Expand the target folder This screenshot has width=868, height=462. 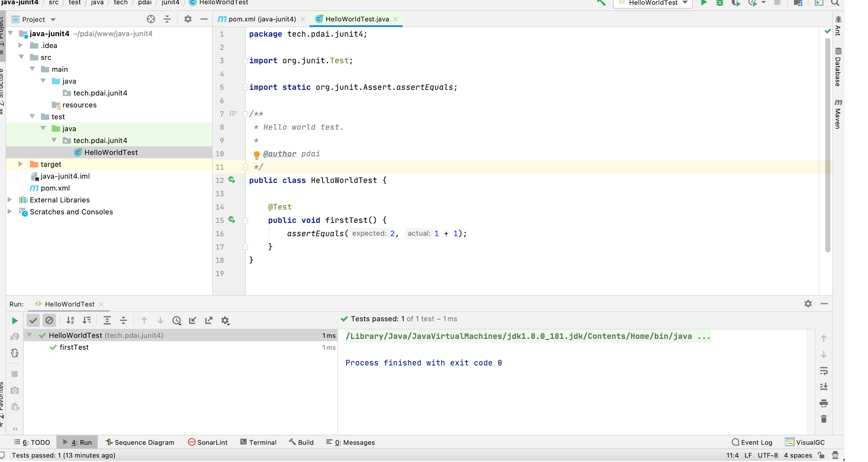(x=20, y=164)
